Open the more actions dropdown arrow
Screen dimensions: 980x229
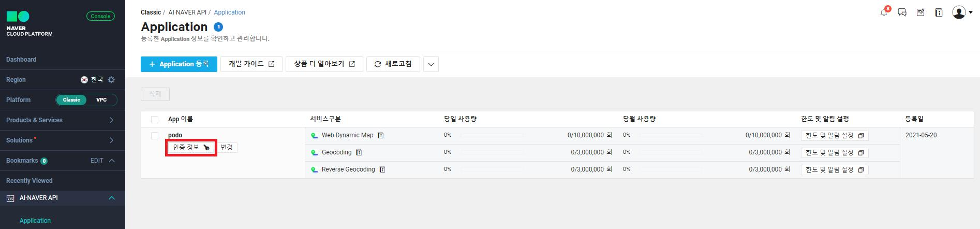tap(431, 64)
